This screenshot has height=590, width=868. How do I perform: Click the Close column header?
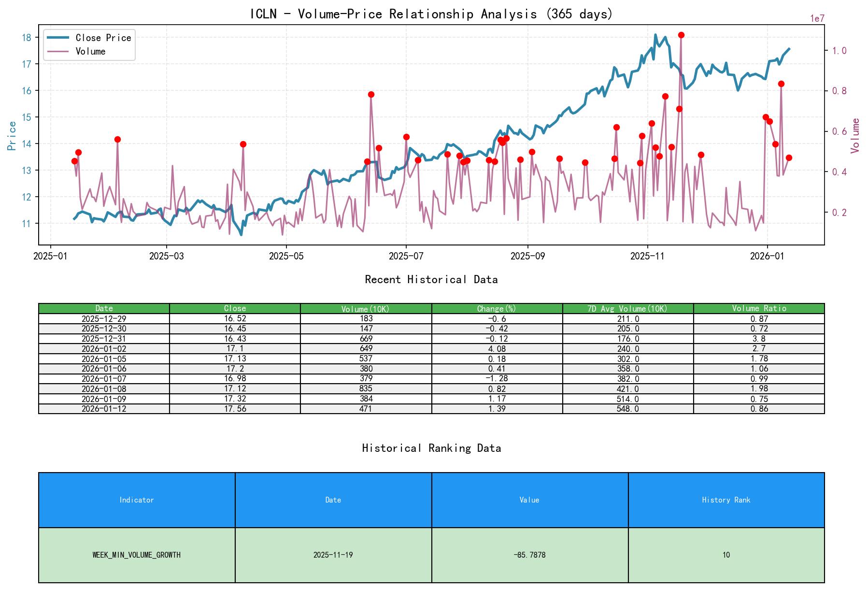[x=235, y=308]
